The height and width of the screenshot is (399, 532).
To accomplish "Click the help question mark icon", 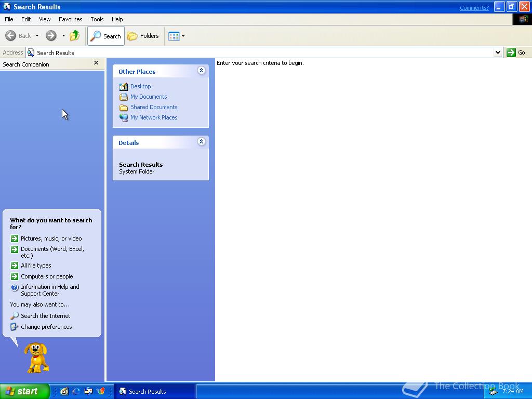I will click(x=14, y=288).
